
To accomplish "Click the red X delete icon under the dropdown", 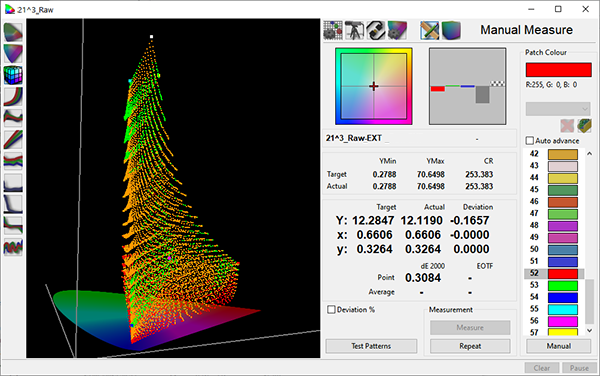I will tap(567, 125).
